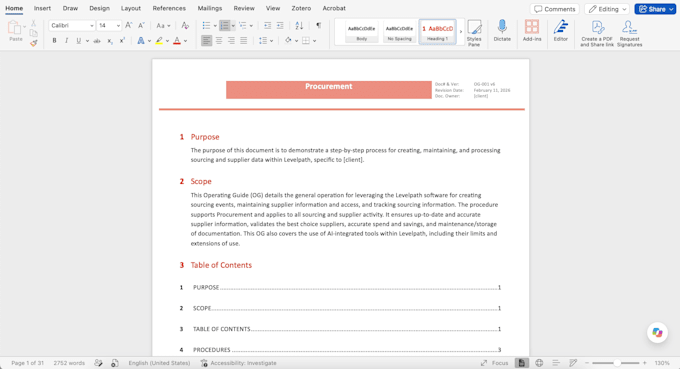The height and width of the screenshot is (369, 680).
Task: Click the Cut scissors icon
Action: [33, 23]
